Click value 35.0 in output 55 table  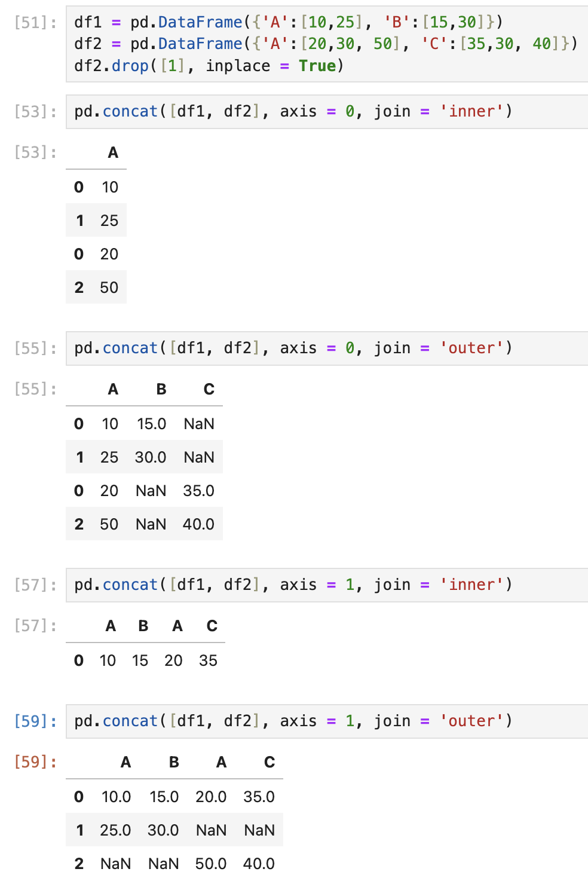pos(199,491)
